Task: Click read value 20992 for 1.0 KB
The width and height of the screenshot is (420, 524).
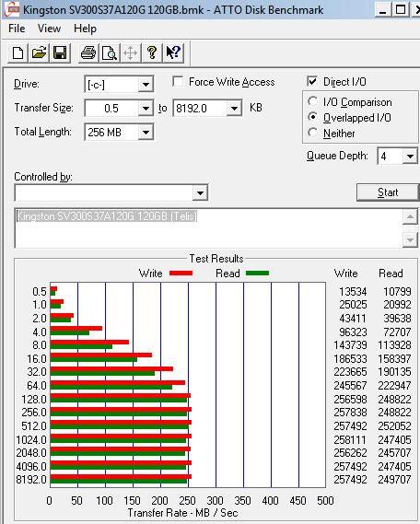Action: point(397,305)
